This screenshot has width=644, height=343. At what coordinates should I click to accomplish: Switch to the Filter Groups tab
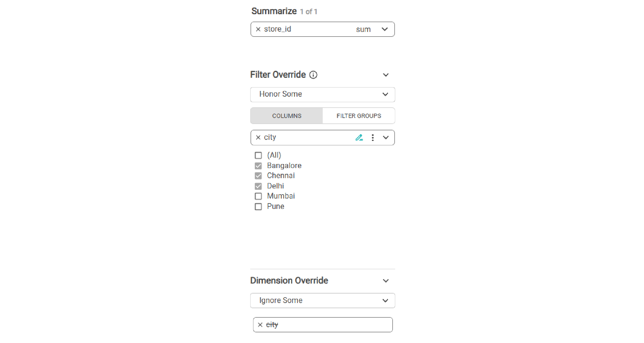(359, 116)
